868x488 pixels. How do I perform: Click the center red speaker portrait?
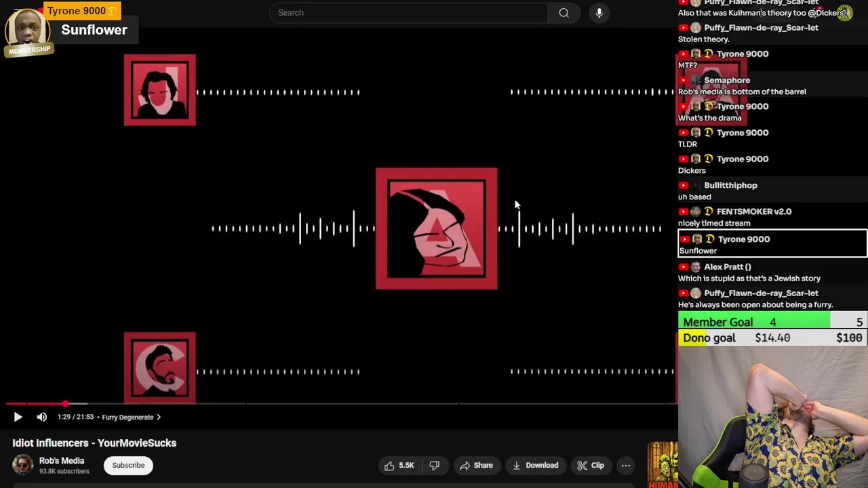coord(436,228)
